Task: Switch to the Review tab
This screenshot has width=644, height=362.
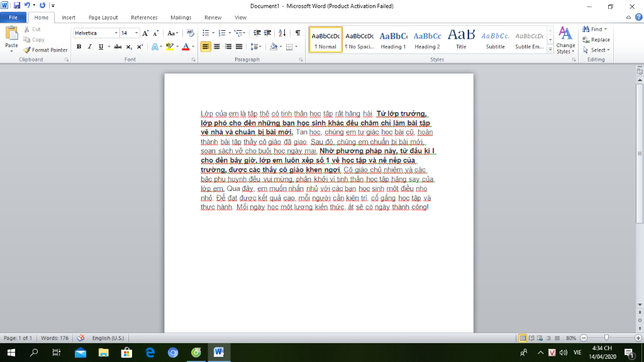Action: [x=213, y=18]
